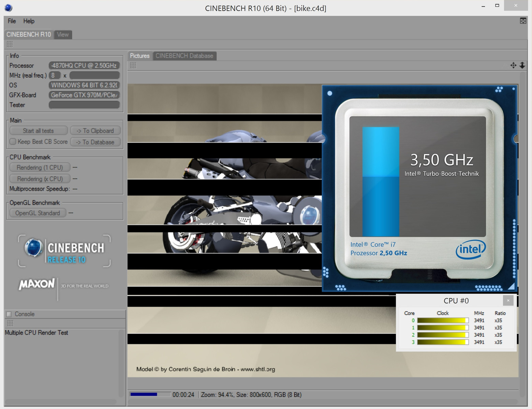The width and height of the screenshot is (532, 409).
Task: Click the render progress bar in the status bar
Action: tap(150, 395)
